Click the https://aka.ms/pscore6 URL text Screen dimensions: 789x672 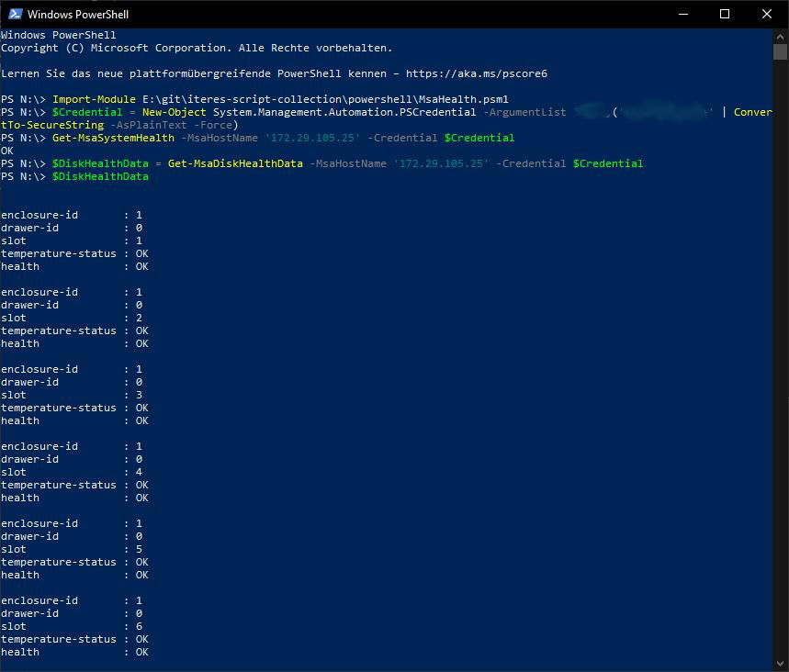[477, 73]
